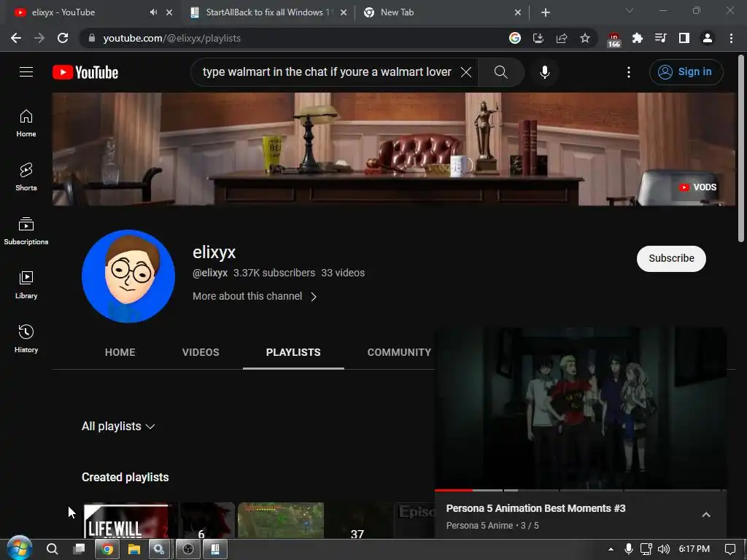Click the Subscribe button

(x=671, y=259)
